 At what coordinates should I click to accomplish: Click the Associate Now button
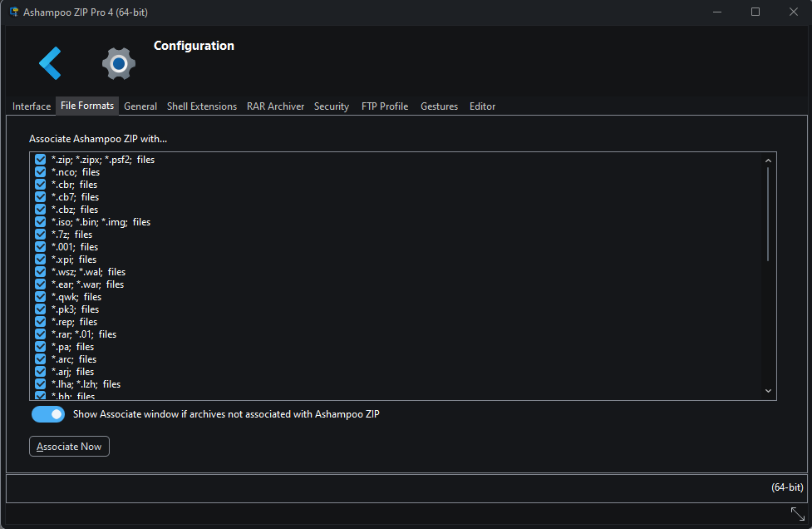click(x=69, y=447)
